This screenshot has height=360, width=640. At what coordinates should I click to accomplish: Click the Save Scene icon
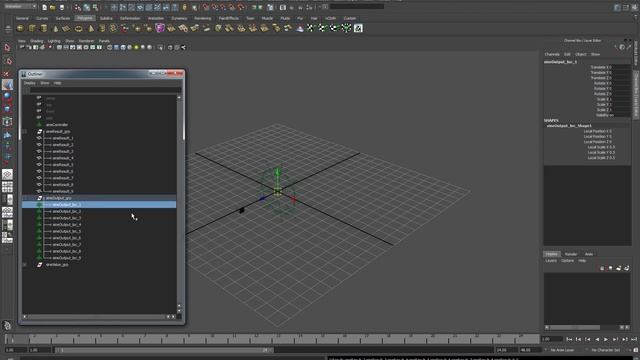[62, 7]
